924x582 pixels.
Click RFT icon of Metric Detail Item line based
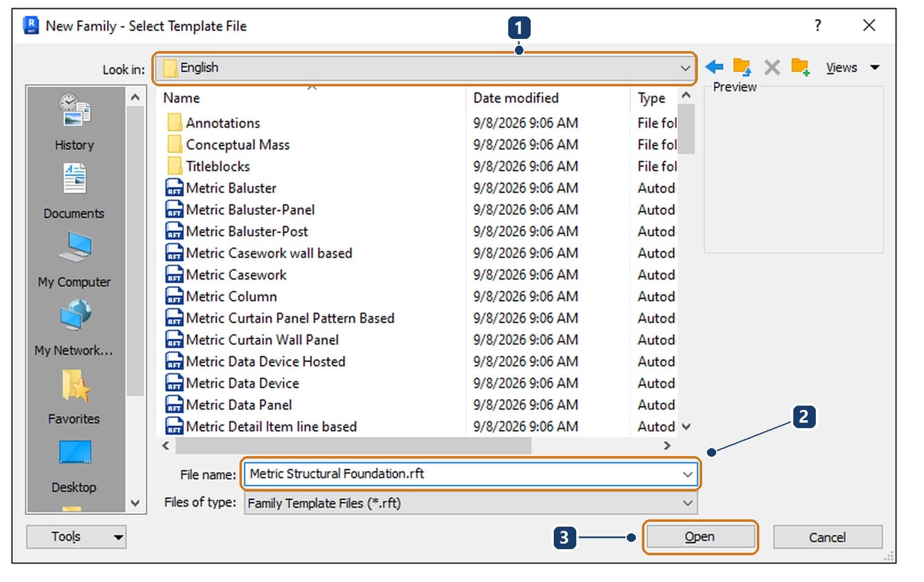(174, 426)
